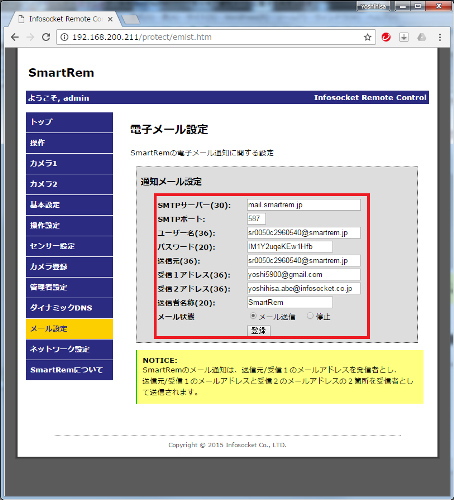The height and width of the screenshot is (500, 454).
Task: Click the 通知メール設定 section title
Action: click(171, 182)
